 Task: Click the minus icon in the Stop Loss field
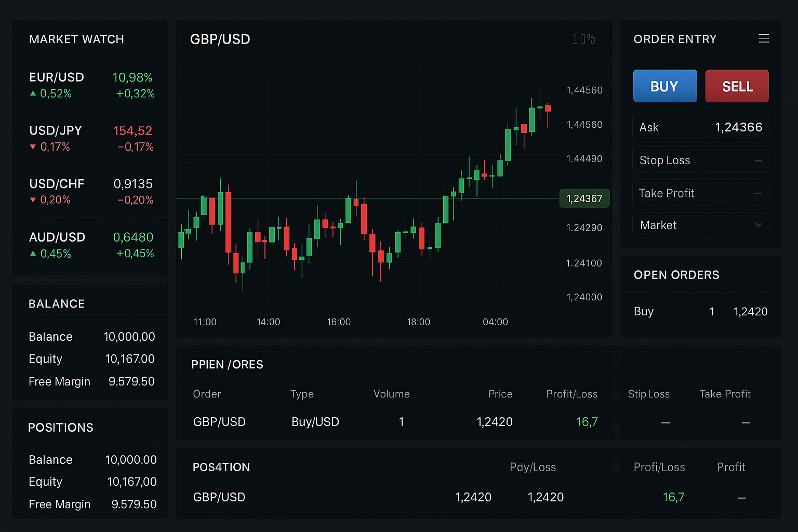[x=758, y=160]
